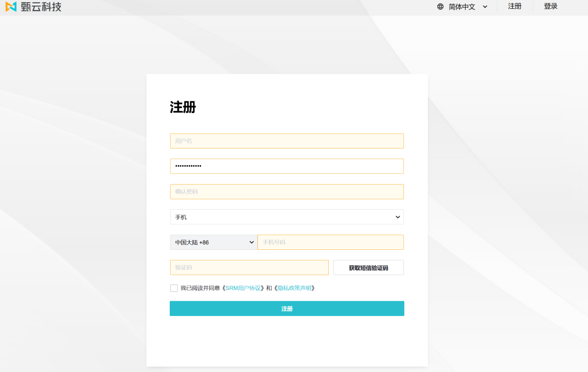Click the 注册 form heading
588x372 pixels.
183,107
